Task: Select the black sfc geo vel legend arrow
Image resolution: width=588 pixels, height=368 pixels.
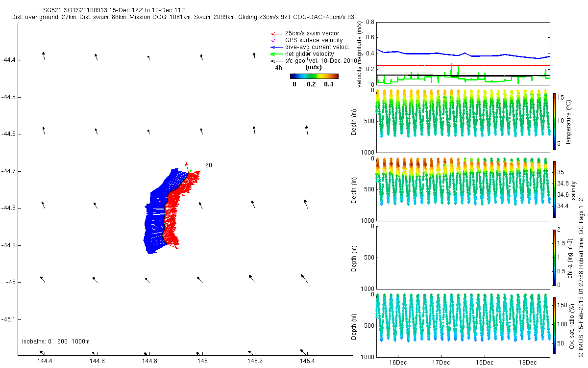Action: click(276, 61)
